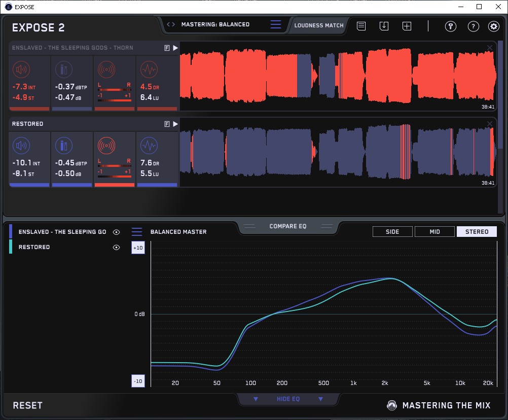Click the dynamic range icon for Enslaved track
Screen dimensions: 508x420
[x=149, y=69]
